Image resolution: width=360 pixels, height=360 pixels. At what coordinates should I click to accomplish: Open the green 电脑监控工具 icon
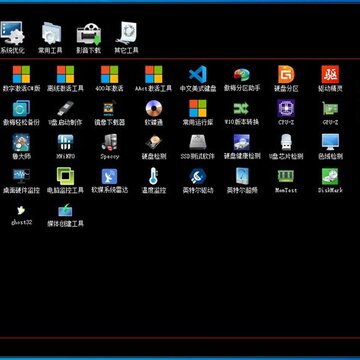pyautogui.click(x=65, y=181)
